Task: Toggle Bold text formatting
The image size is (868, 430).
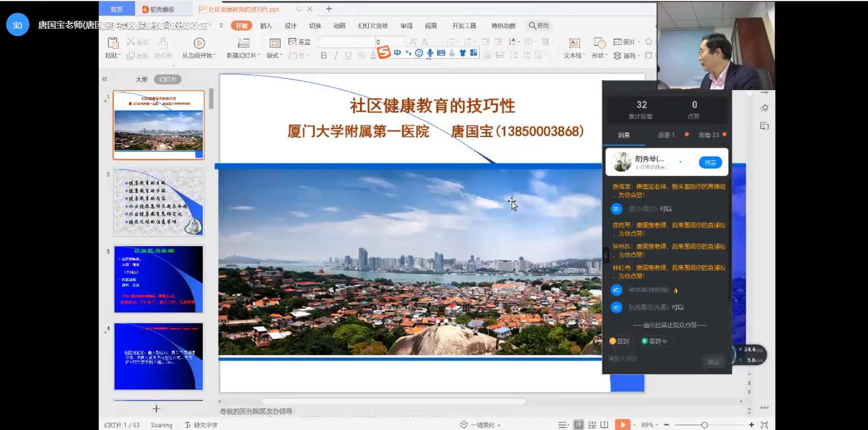Action: pyautogui.click(x=324, y=56)
